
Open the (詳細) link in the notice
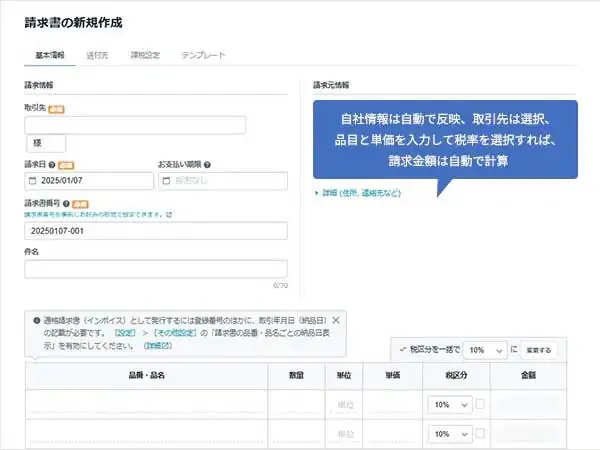click(x=158, y=346)
